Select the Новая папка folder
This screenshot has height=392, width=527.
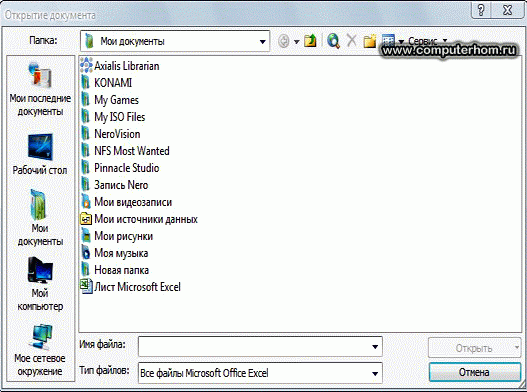tap(115, 270)
